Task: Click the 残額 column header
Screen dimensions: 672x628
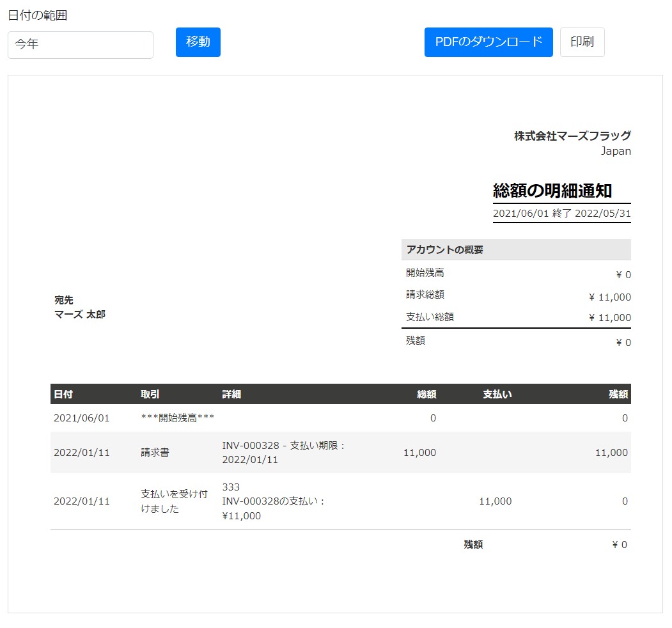Action: (x=618, y=394)
